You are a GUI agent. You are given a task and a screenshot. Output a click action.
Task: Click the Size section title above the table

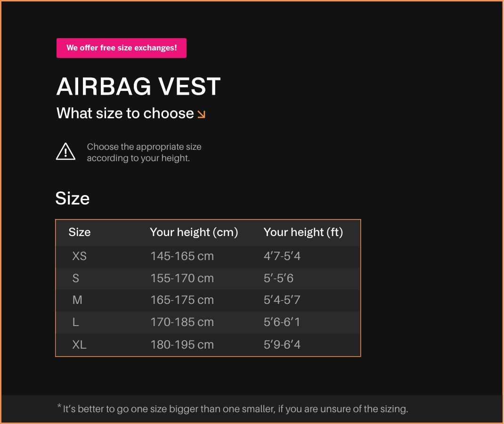coord(72,198)
